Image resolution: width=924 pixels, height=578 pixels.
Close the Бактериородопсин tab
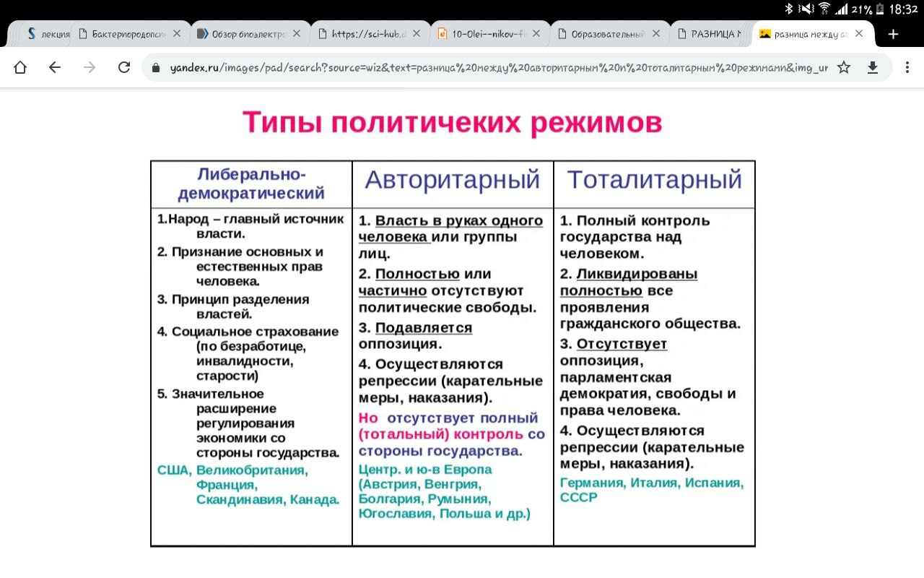tap(177, 33)
